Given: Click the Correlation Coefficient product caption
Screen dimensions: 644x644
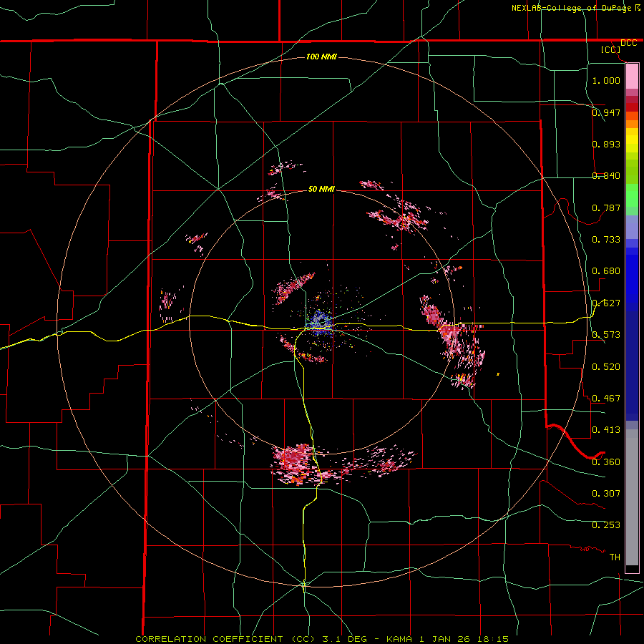Looking at the screenshot, I should pos(322,639).
